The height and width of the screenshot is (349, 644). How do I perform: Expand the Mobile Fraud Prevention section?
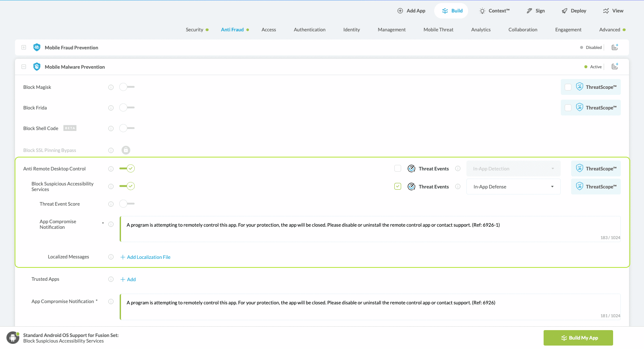coord(24,47)
